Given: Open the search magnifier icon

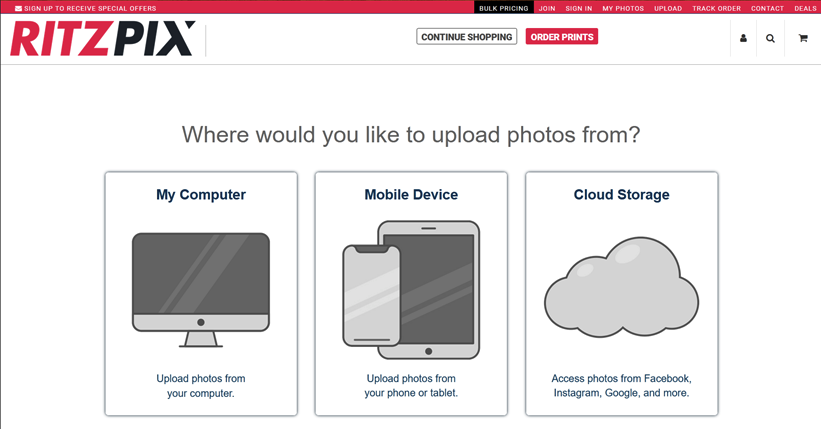Looking at the screenshot, I should 770,38.
